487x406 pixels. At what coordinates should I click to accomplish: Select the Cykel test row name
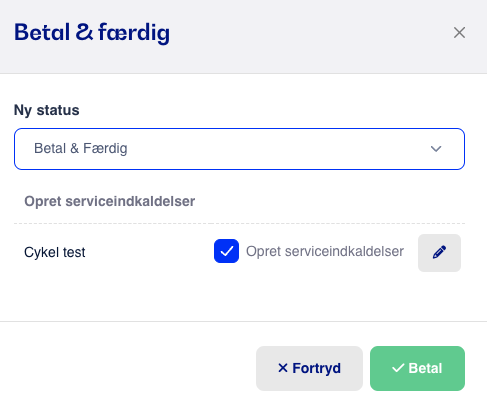(55, 252)
